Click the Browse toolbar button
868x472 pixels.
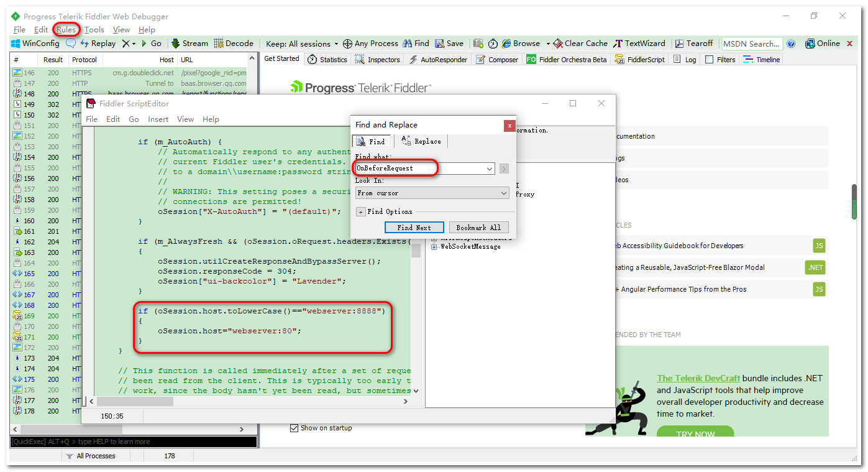coord(521,44)
